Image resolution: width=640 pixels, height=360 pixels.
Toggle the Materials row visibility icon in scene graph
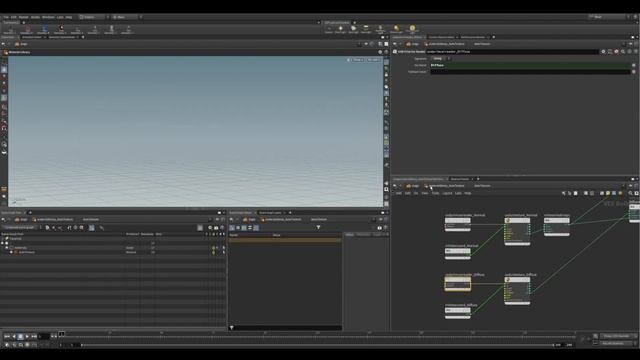(213, 248)
